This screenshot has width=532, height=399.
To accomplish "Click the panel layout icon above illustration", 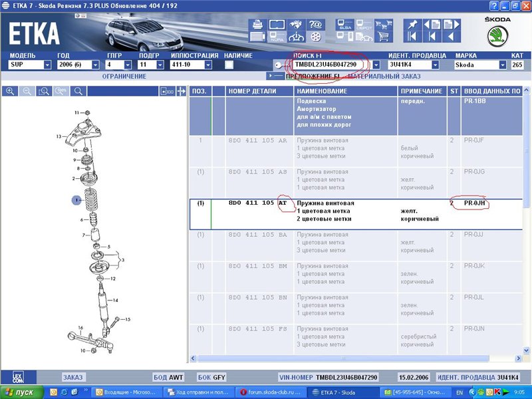I will [167, 91].
